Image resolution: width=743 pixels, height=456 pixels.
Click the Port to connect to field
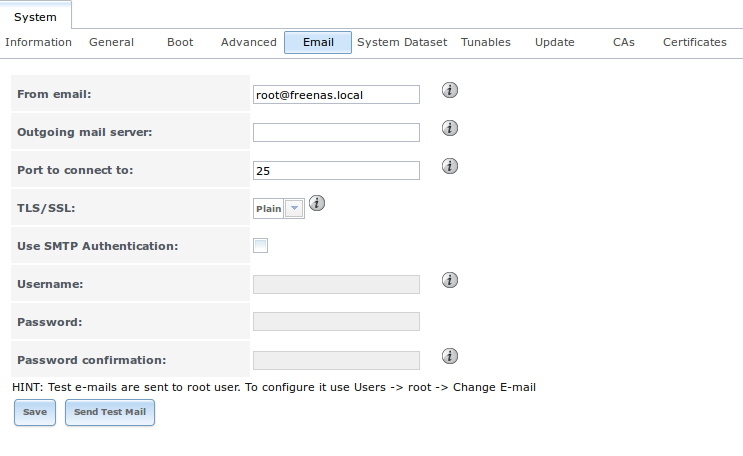[336, 171]
